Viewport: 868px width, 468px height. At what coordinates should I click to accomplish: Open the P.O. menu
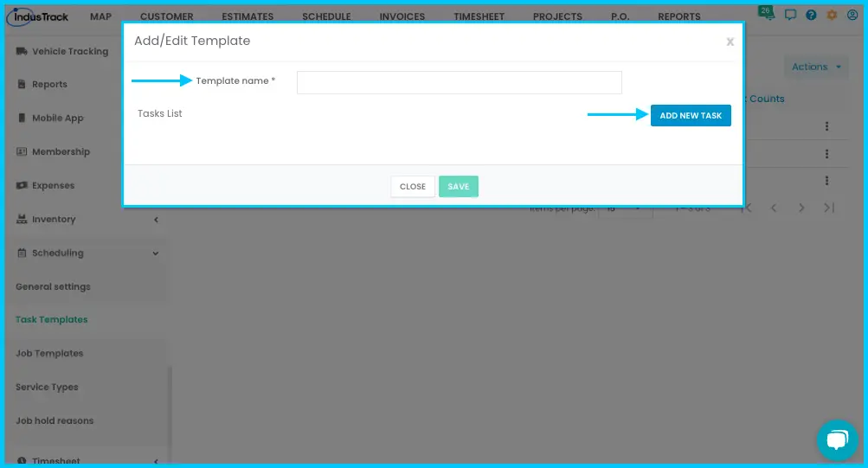pyautogui.click(x=620, y=16)
